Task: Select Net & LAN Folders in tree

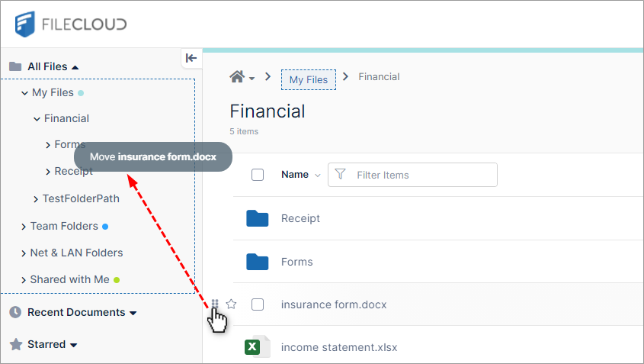Action: [76, 253]
